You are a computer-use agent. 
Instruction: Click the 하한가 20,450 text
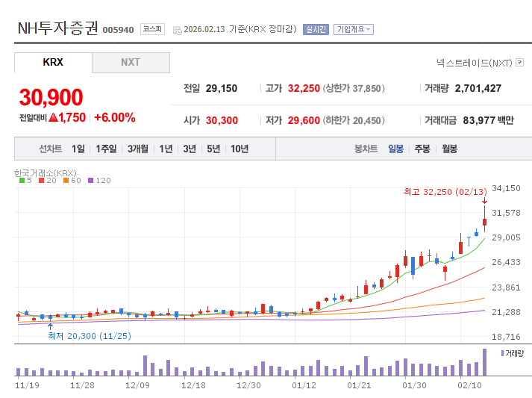354,120
